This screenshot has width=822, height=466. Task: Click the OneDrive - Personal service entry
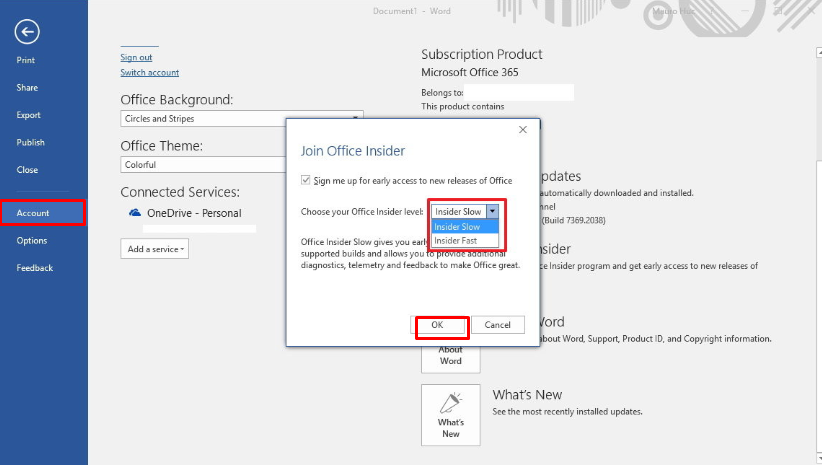coord(194,213)
